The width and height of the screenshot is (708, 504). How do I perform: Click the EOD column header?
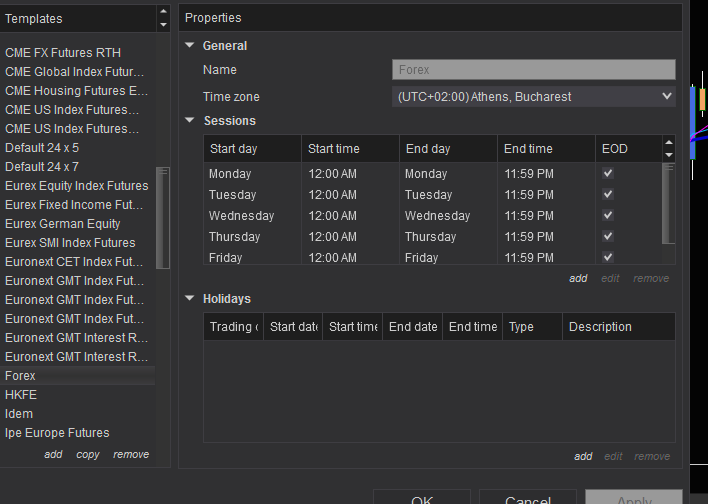pos(629,149)
